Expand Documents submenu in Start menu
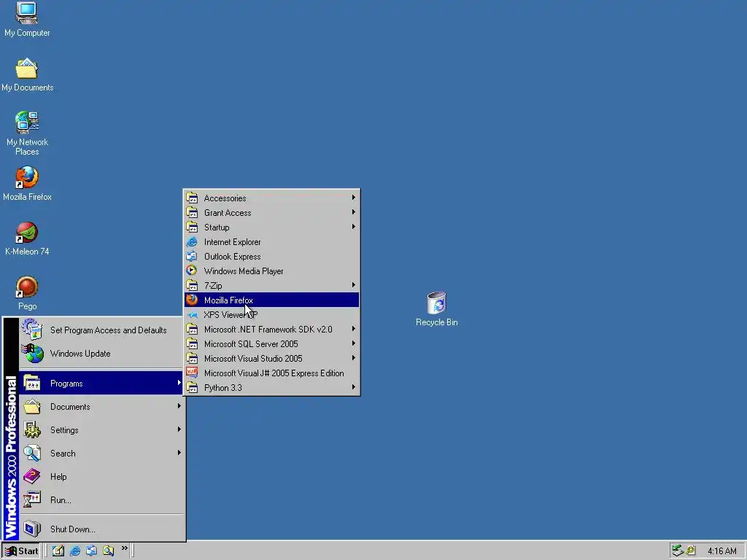The width and height of the screenshot is (747, 560). 101,406
